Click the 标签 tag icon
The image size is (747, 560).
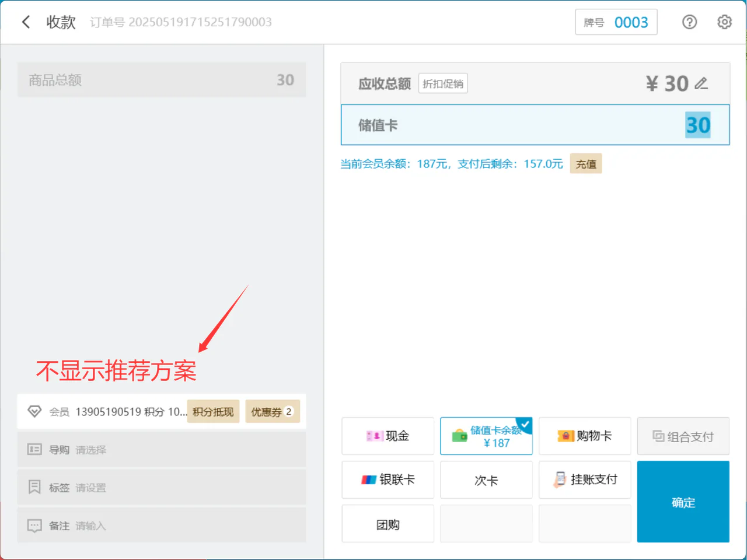pos(34,488)
